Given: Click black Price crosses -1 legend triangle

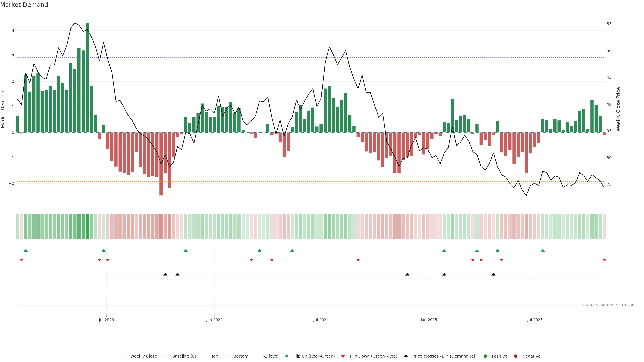Looking at the screenshot, I should tap(406, 356).
